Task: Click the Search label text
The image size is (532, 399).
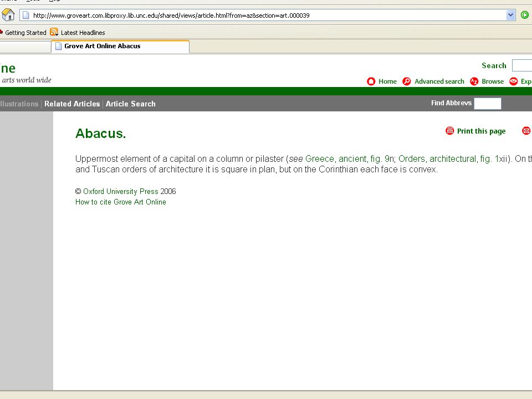Action: [494, 65]
